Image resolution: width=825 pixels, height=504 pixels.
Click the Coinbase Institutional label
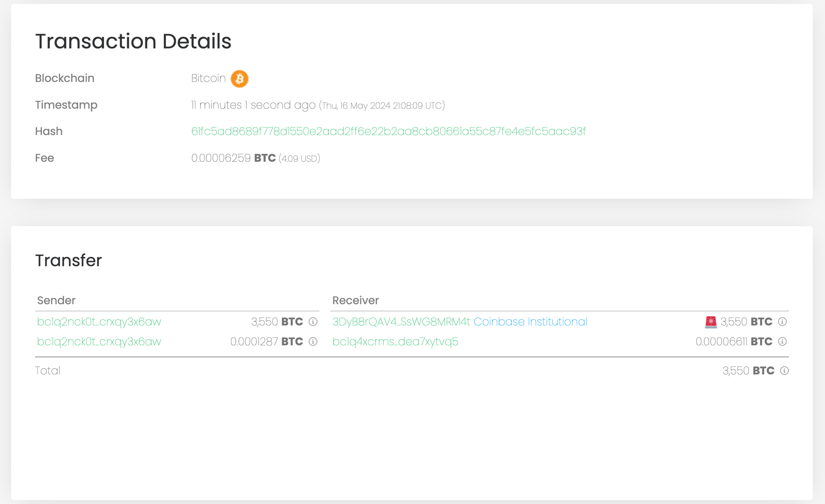click(x=530, y=322)
